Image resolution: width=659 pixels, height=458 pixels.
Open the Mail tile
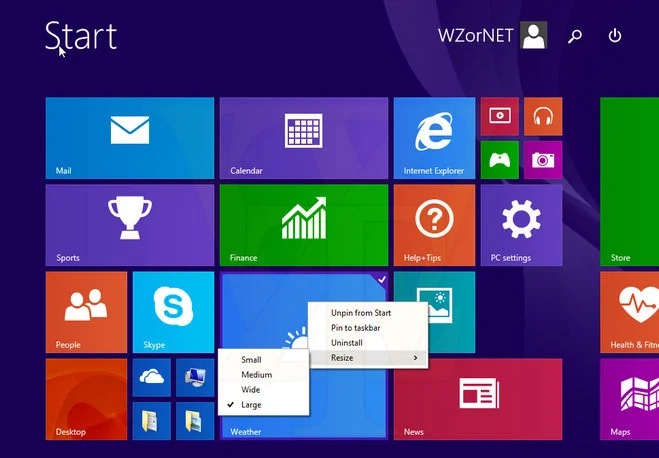[x=130, y=138]
